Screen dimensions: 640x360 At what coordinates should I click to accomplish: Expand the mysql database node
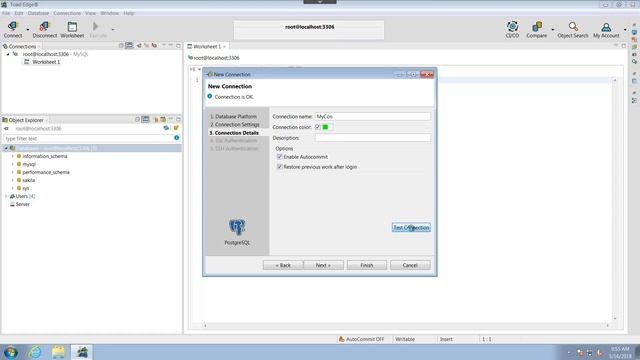tap(13, 164)
